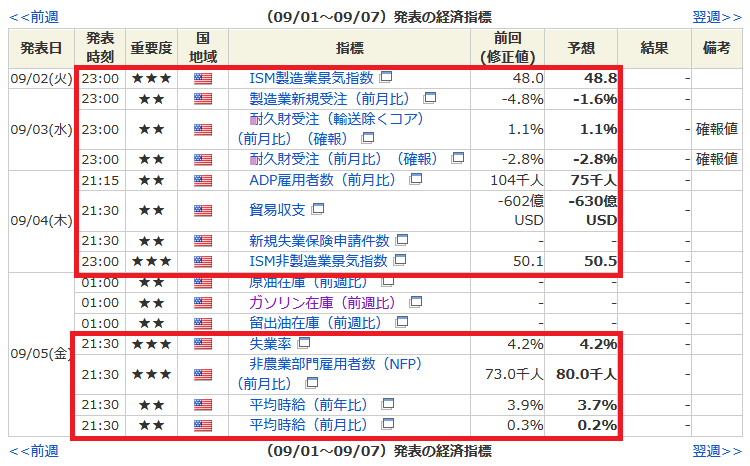Click popup icon beside 留出油在庫
Screen dimensions: 750x466
(402, 322)
